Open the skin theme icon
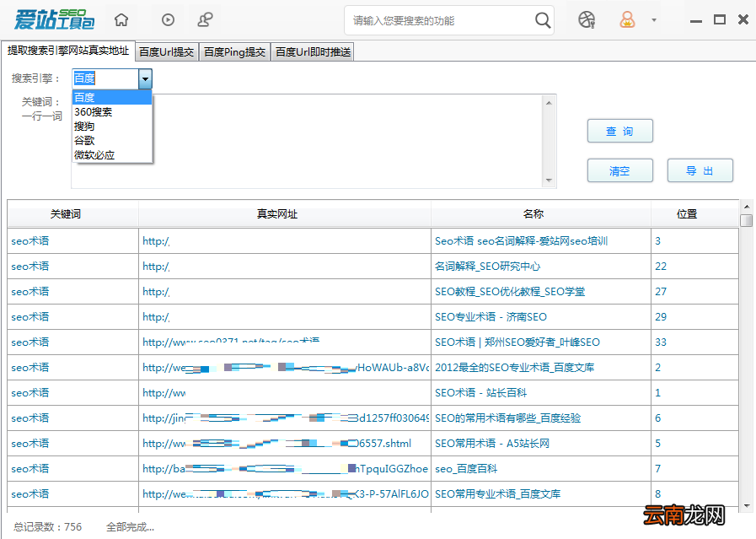The image size is (756, 539). point(587,19)
